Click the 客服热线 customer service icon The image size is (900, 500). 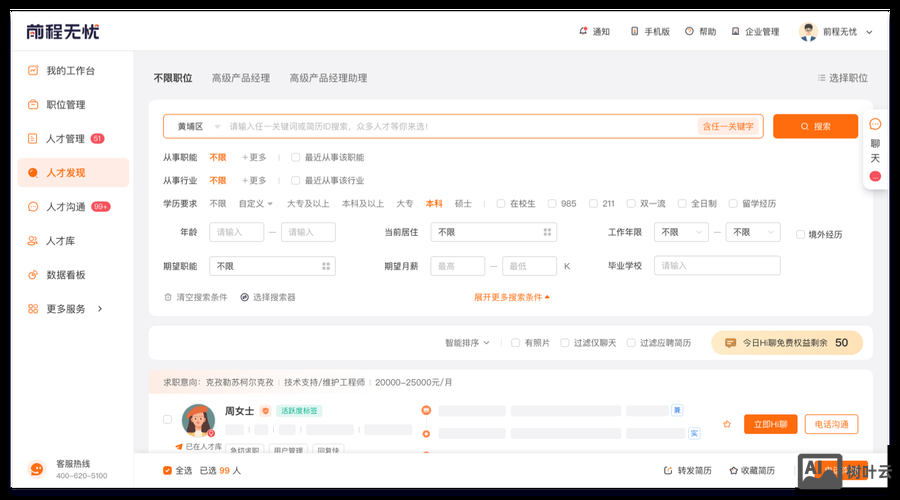[37, 469]
